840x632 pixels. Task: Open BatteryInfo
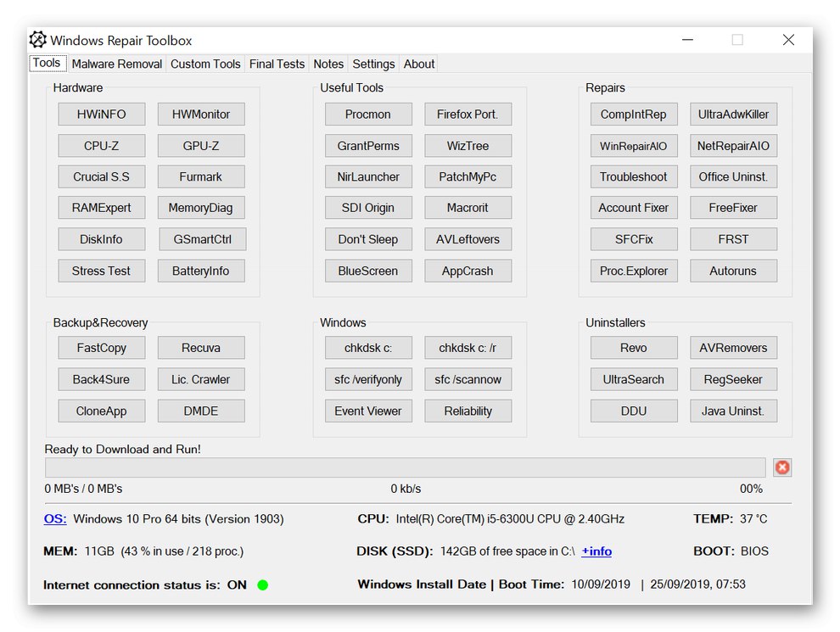pos(201,271)
